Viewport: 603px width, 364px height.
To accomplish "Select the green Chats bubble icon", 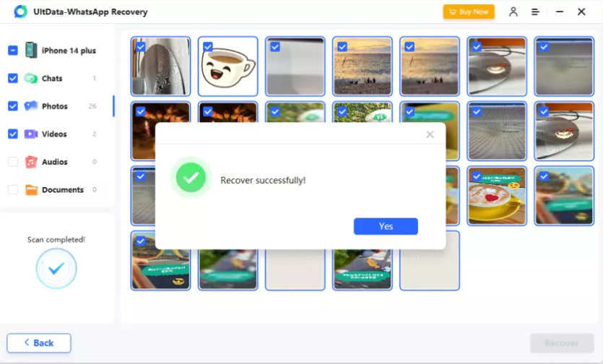I will pyautogui.click(x=31, y=79).
